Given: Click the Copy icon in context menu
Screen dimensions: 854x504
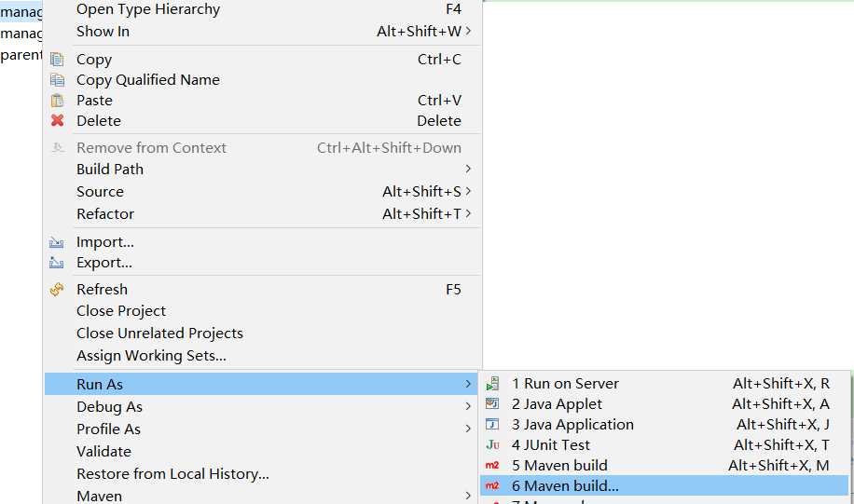Looking at the screenshot, I should click(57, 59).
